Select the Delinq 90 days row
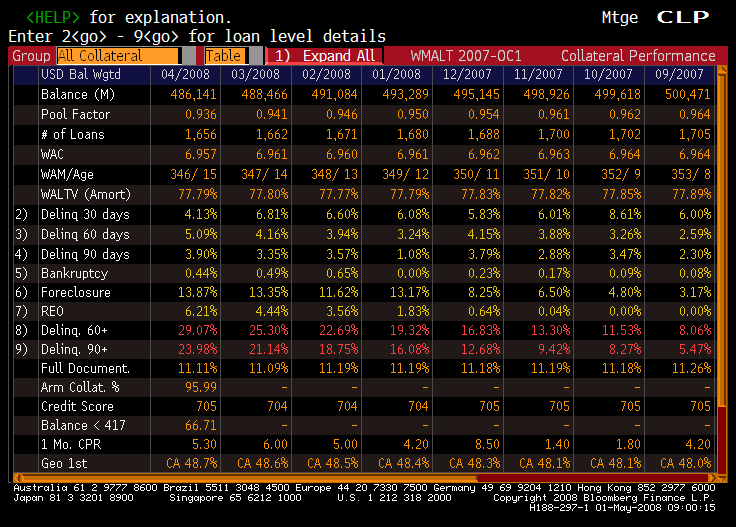Viewport: 736px width, 527px height. [x=85, y=253]
